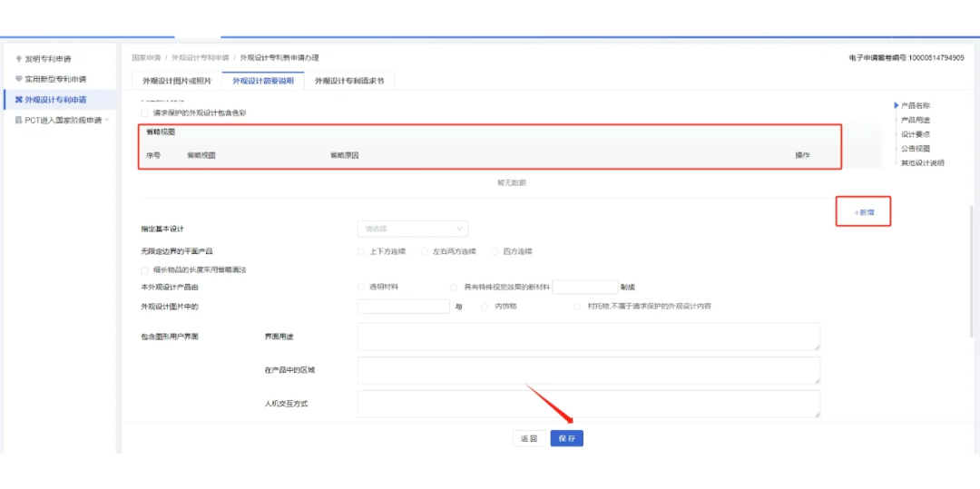Check 细长物品的长度采用省略画法
The image size is (980, 489).
point(145,269)
